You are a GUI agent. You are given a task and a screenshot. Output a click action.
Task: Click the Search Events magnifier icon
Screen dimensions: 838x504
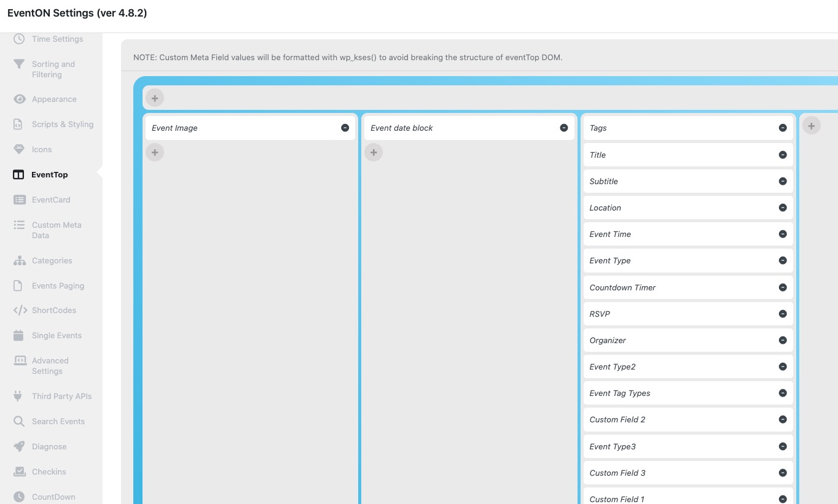(19, 421)
